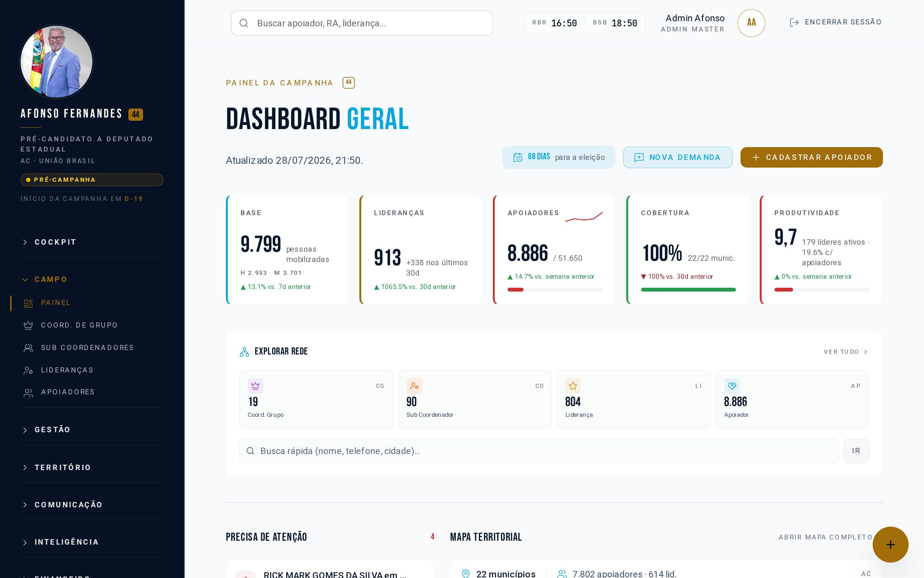This screenshot has height=578, width=924.
Task: Open the Coord. Grupo card showing 19
Action: pos(316,399)
